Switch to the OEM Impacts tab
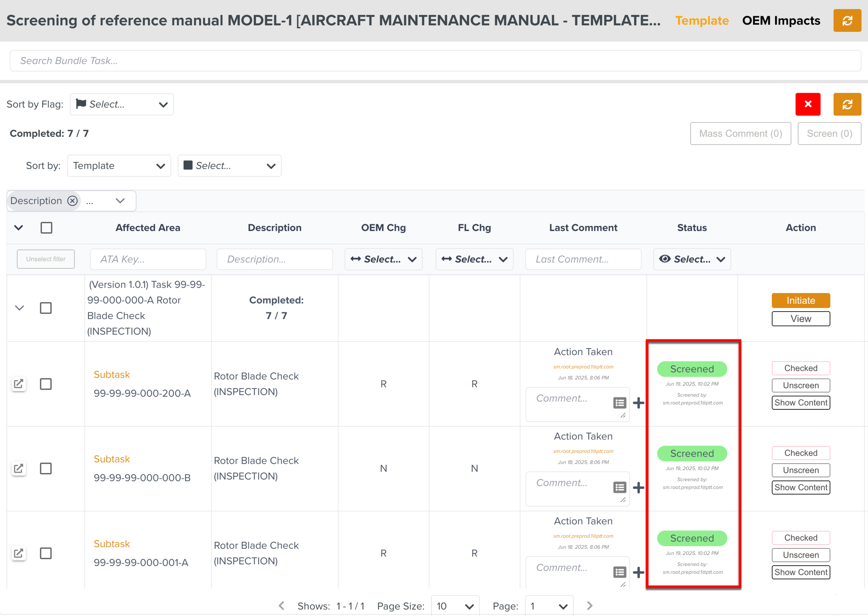The image size is (868, 616). pos(781,20)
